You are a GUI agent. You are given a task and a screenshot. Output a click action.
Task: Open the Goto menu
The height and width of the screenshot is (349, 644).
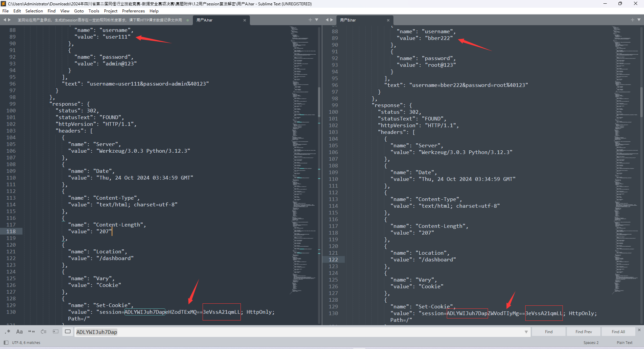(79, 11)
